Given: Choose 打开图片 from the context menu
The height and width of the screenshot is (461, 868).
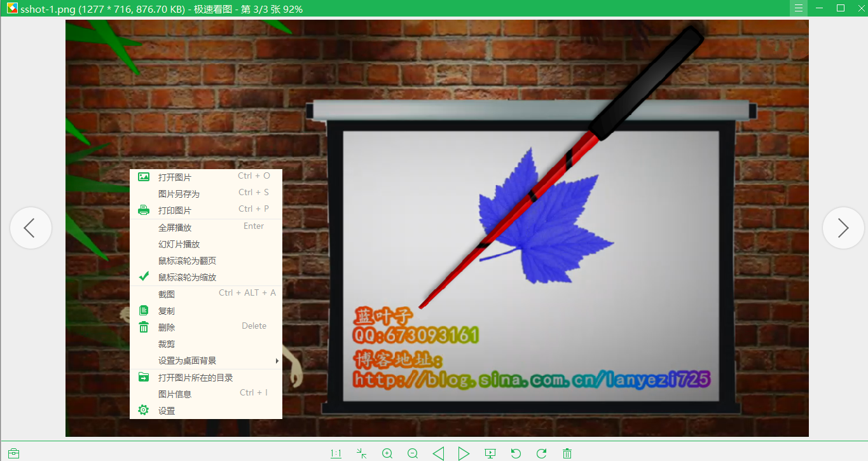Looking at the screenshot, I should point(206,177).
